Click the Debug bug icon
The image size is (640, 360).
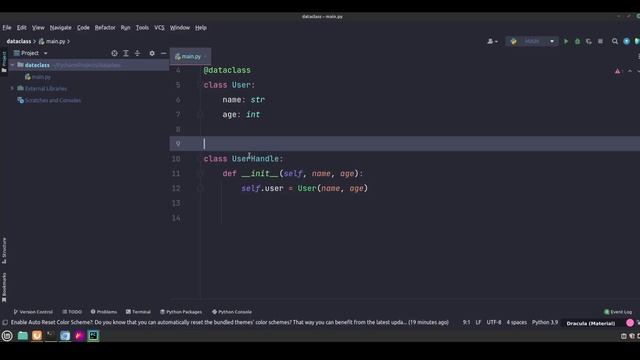(577, 41)
